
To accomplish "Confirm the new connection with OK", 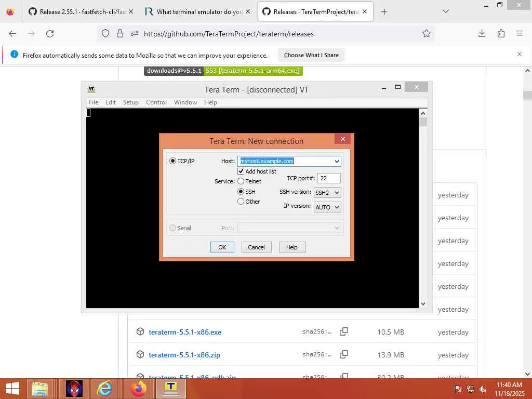I will click(222, 247).
